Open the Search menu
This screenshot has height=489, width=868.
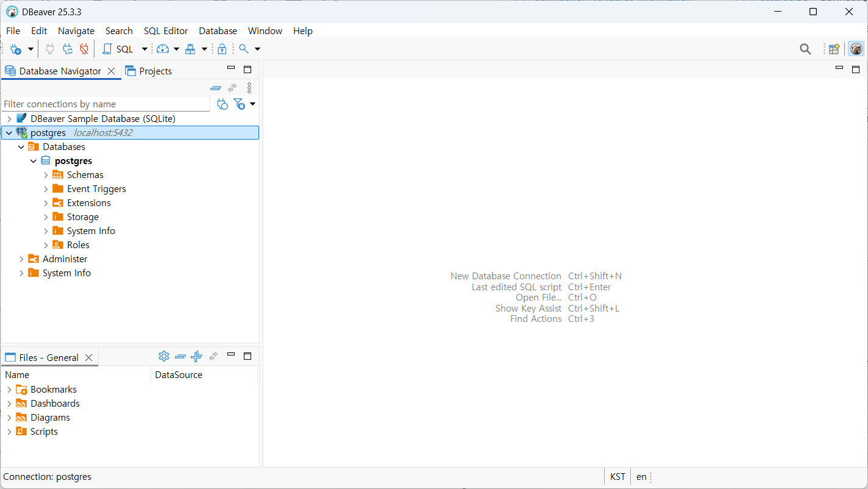(x=119, y=31)
